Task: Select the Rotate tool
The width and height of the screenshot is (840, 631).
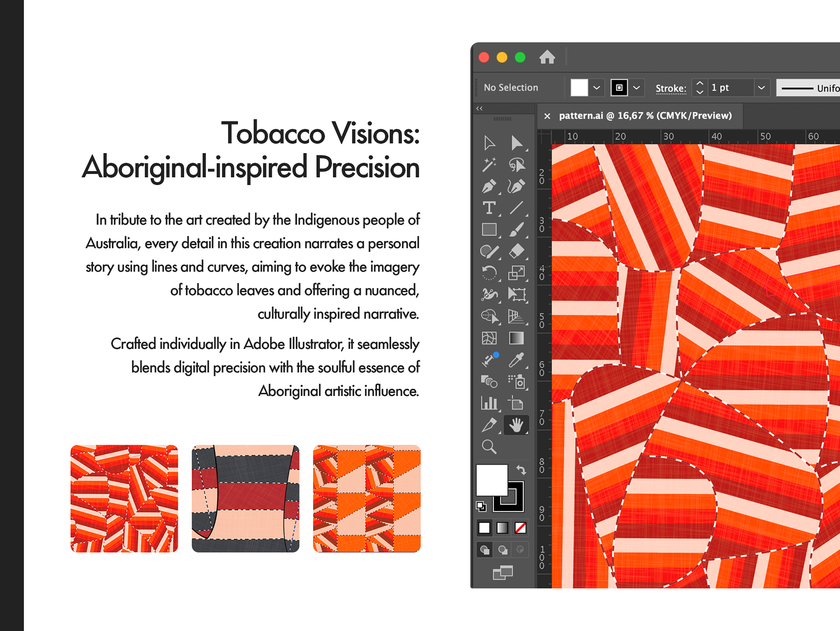Action: coord(489,273)
